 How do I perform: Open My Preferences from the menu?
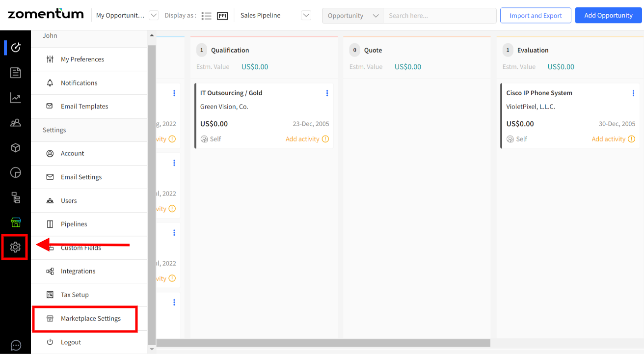pyautogui.click(x=81, y=59)
